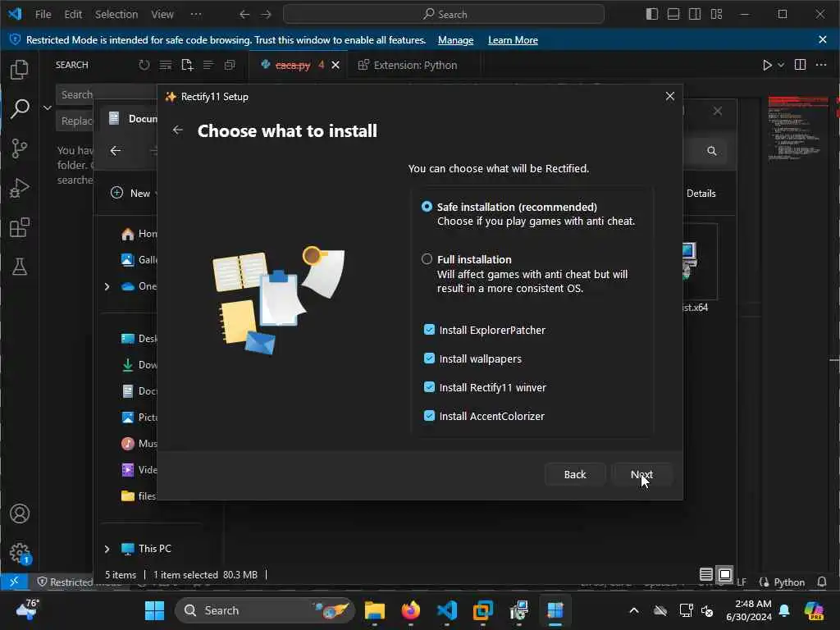This screenshot has height=630, width=840.
Task: Customize layout in VS Code title bar
Action: (716, 14)
